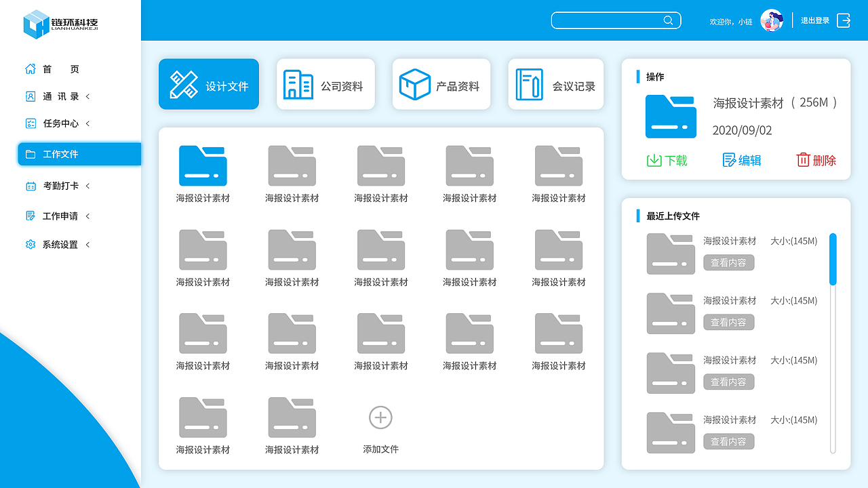Click the 系统设置 gear icon
This screenshot has width=868, height=488.
[31, 245]
